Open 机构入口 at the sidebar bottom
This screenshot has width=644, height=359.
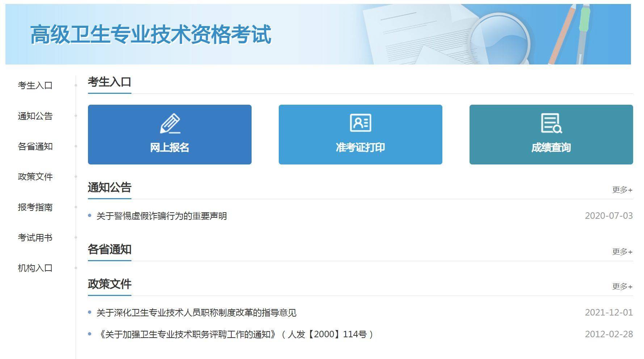(x=35, y=268)
